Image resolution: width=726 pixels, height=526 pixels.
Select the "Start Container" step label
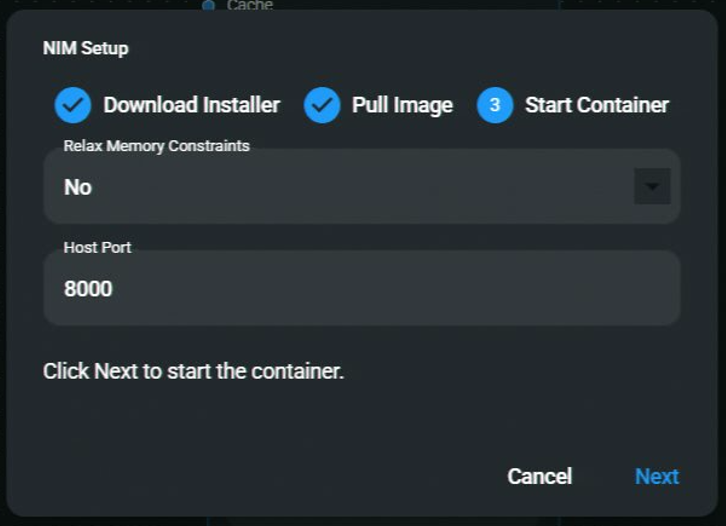597,105
